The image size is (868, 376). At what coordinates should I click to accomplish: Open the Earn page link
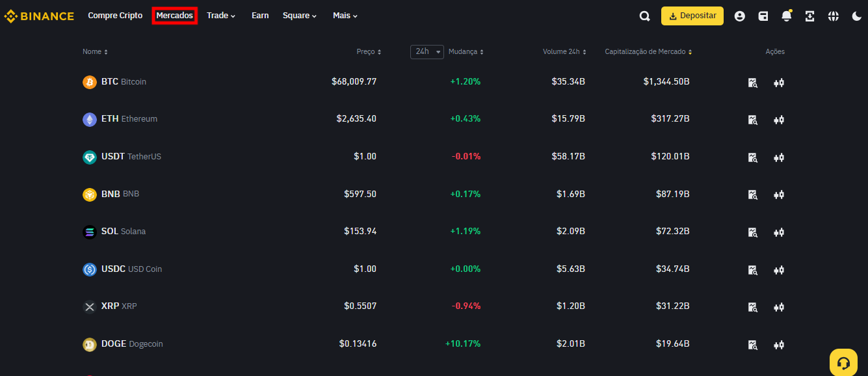(x=260, y=16)
